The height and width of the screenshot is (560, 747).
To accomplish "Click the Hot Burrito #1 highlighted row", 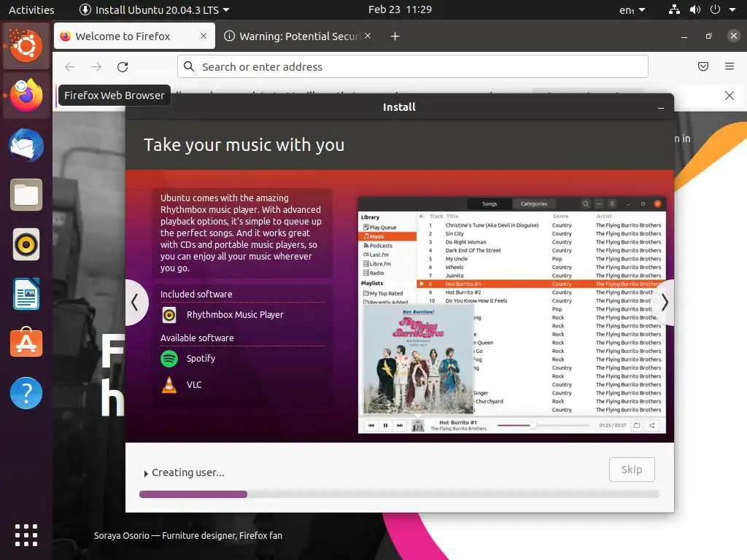I will [x=541, y=284].
